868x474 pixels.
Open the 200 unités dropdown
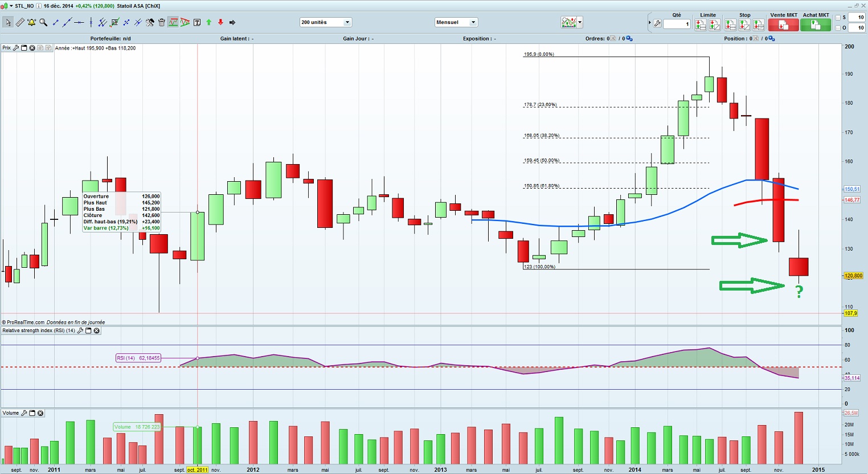coord(325,22)
